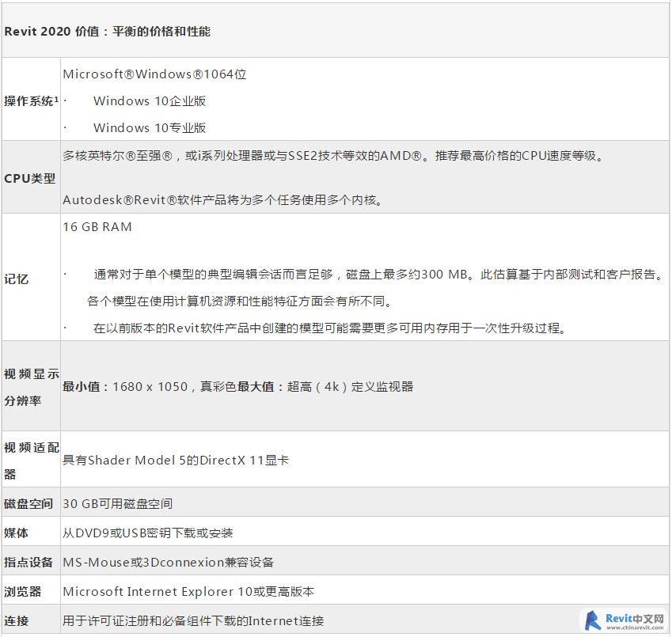Click the "记忆" row label
Screen dimensions: 672x637
17,279
